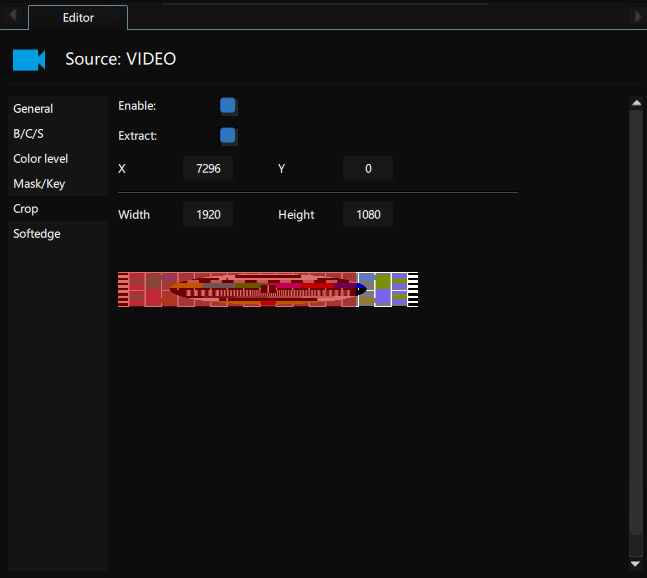
Task: Click the Width label
Action: (134, 215)
